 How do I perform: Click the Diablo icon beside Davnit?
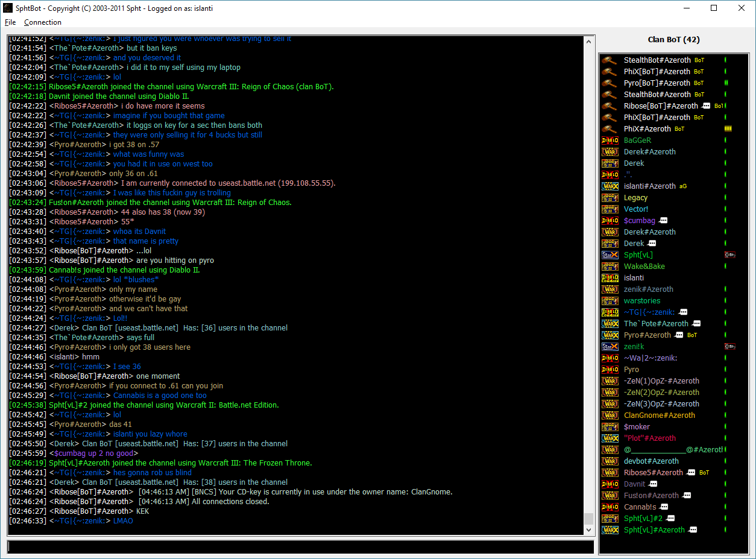[x=610, y=484]
